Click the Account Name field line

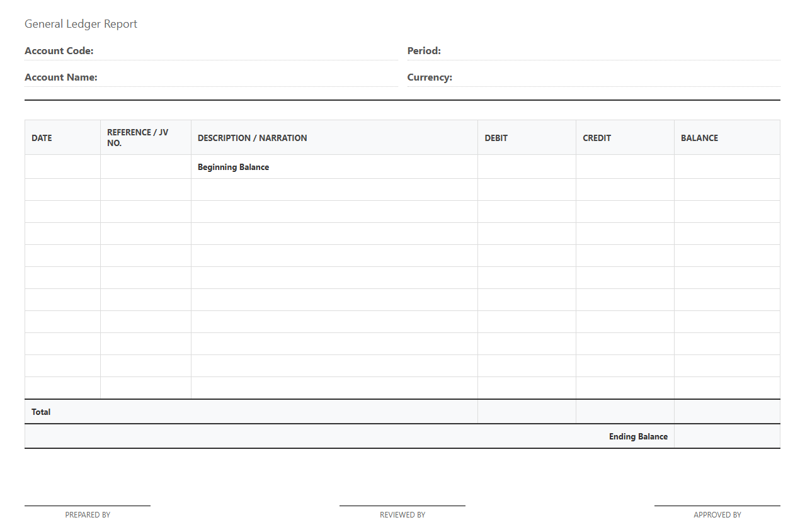211,77
